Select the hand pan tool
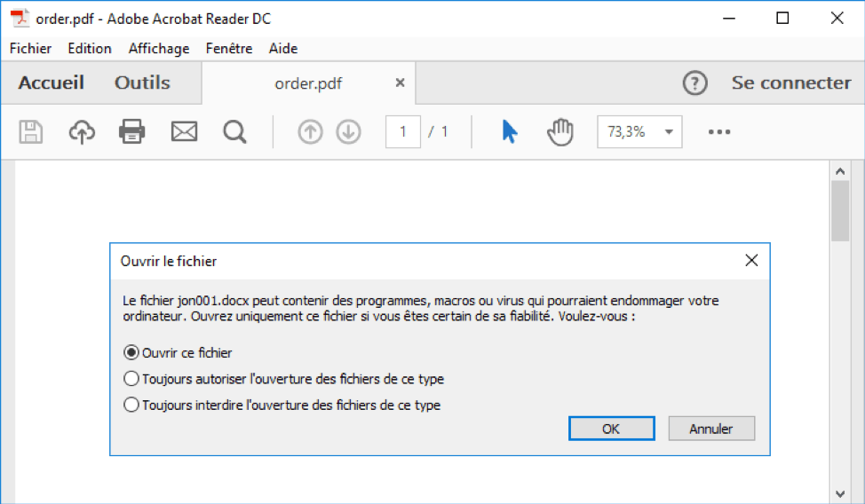The height and width of the screenshot is (504, 865). pyautogui.click(x=559, y=132)
